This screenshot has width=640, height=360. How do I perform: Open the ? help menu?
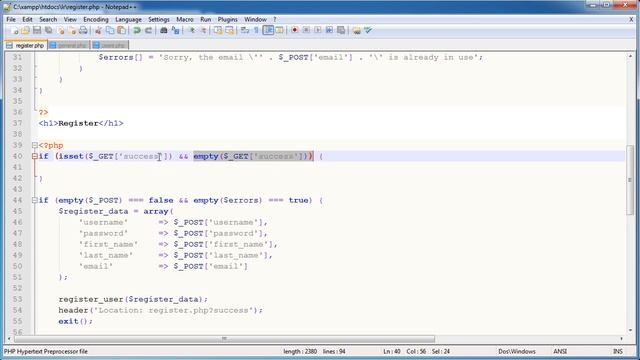pos(275,19)
